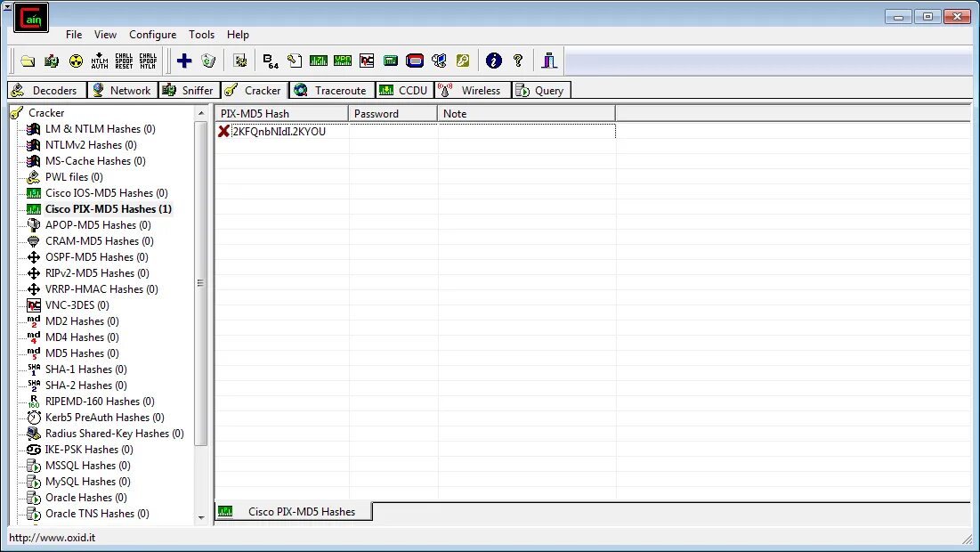Screen dimensions: 980x552
Task: Select the bottom Cisco PIX-MD5 Hashes tab
Action: click(293, 511)
